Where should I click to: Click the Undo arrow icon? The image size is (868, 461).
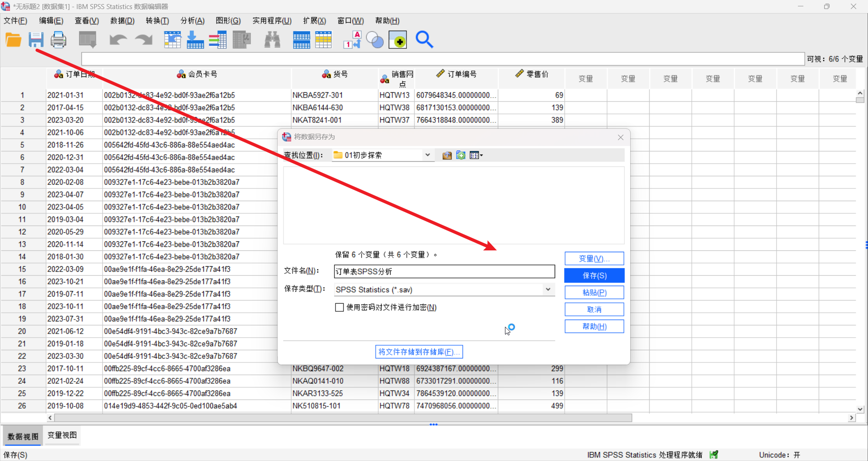tap(118, 40)
